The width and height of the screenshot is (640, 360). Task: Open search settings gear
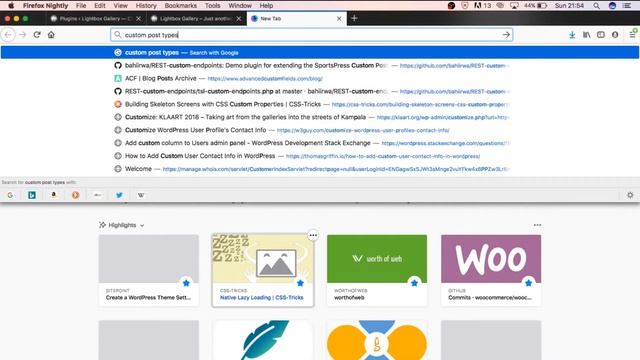point(630,195)
